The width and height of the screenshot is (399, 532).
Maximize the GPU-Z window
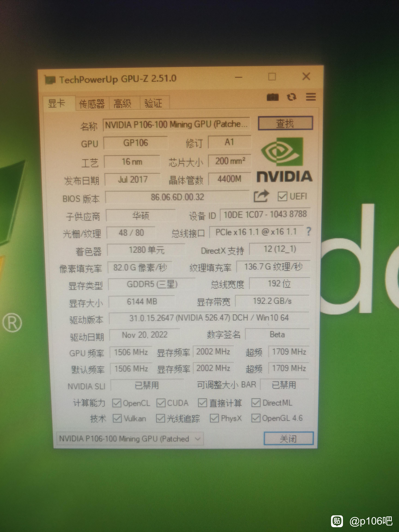272,77
